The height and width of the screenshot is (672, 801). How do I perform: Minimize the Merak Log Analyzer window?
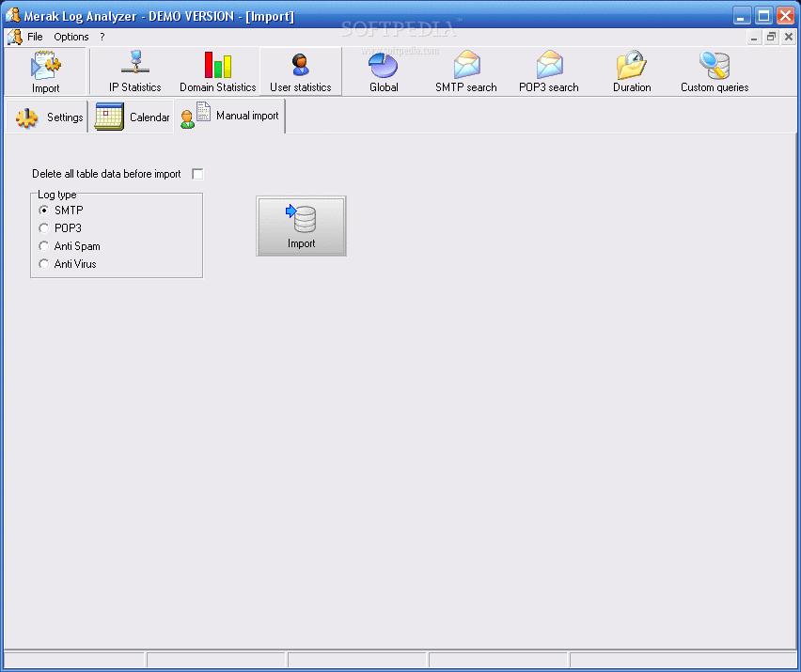pos(742,16)
